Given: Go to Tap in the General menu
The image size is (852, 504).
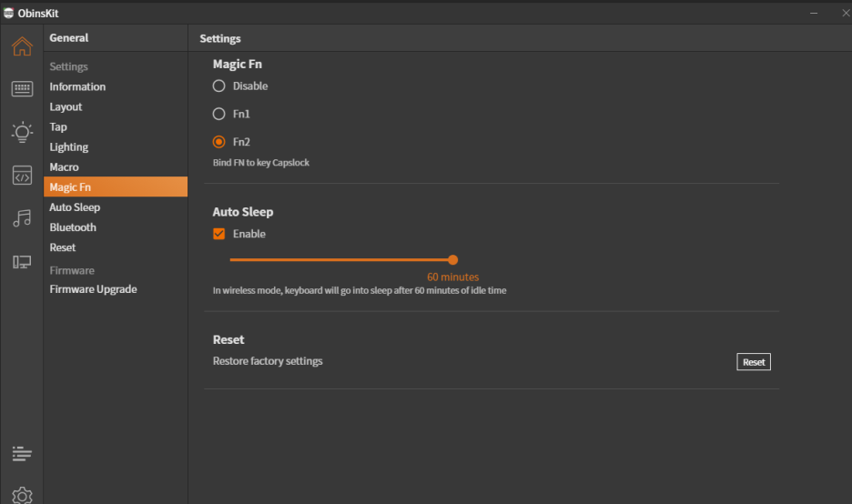Looking at the screenshot, I should (116, 127).
